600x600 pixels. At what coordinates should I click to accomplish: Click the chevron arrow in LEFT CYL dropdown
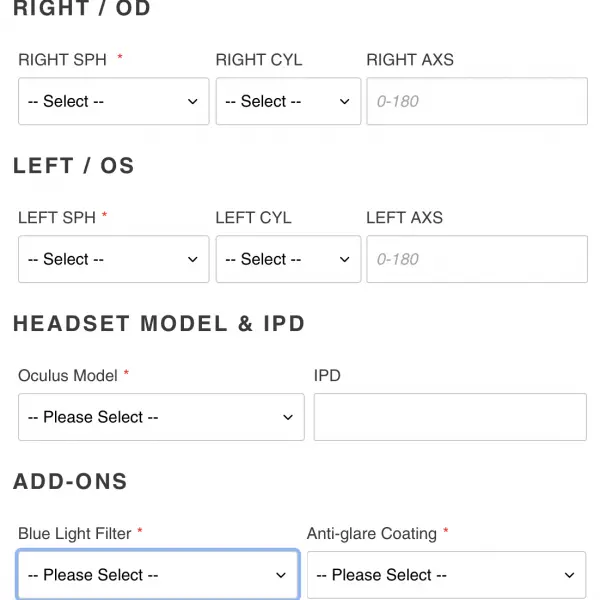click(344, 260)
